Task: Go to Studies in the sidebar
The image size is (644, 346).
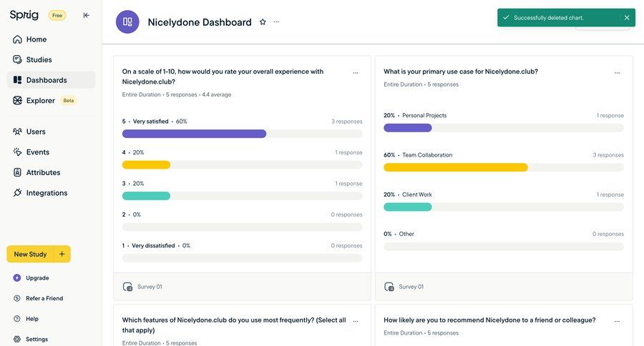Action: [x=39, y=60]
